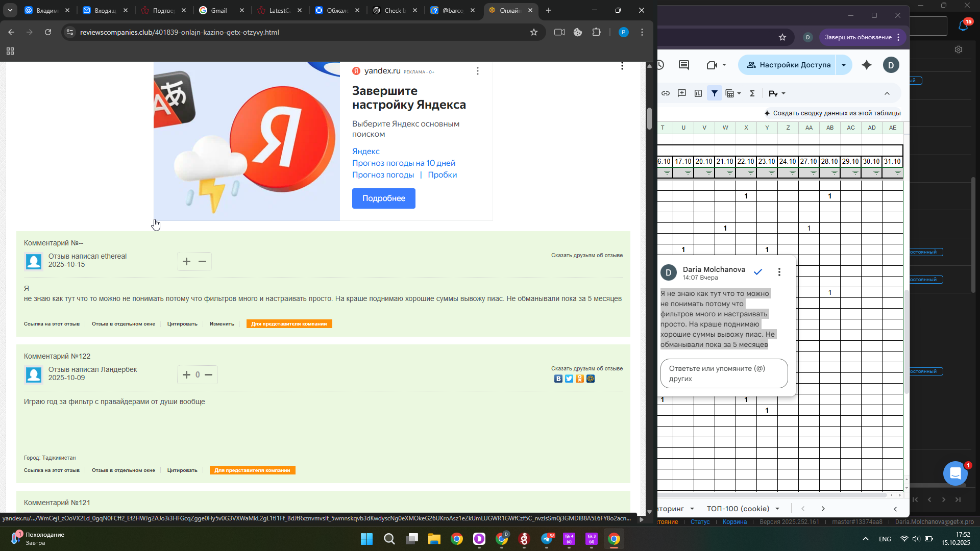Click plus vote on ethereal's review

pyautogui.click(x=186, y=262)
